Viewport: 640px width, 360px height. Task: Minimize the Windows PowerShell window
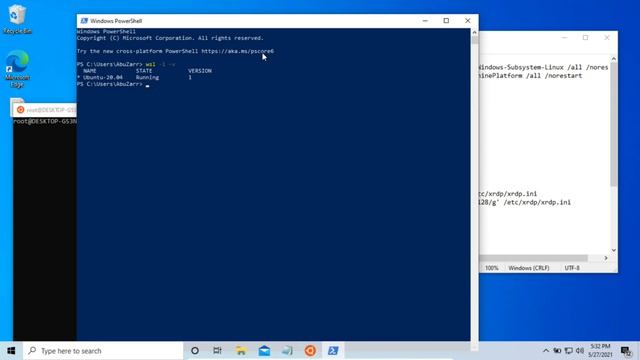click(425, 21)
